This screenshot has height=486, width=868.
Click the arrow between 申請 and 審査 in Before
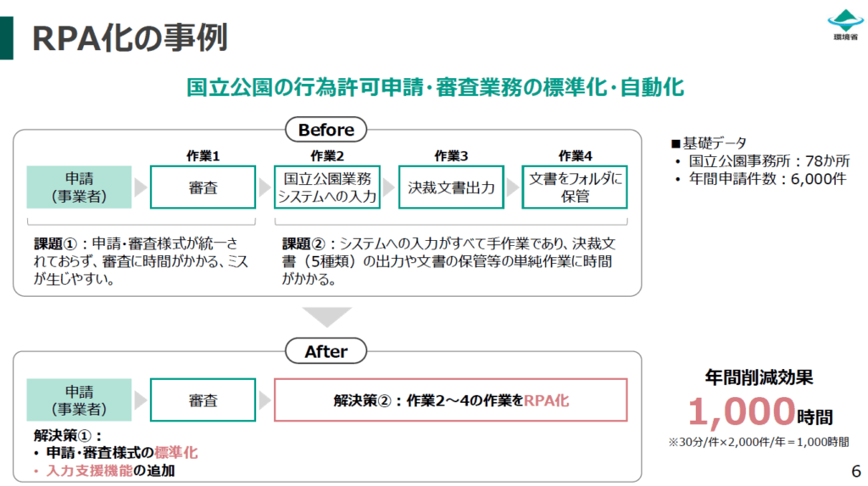pos(140,187)
